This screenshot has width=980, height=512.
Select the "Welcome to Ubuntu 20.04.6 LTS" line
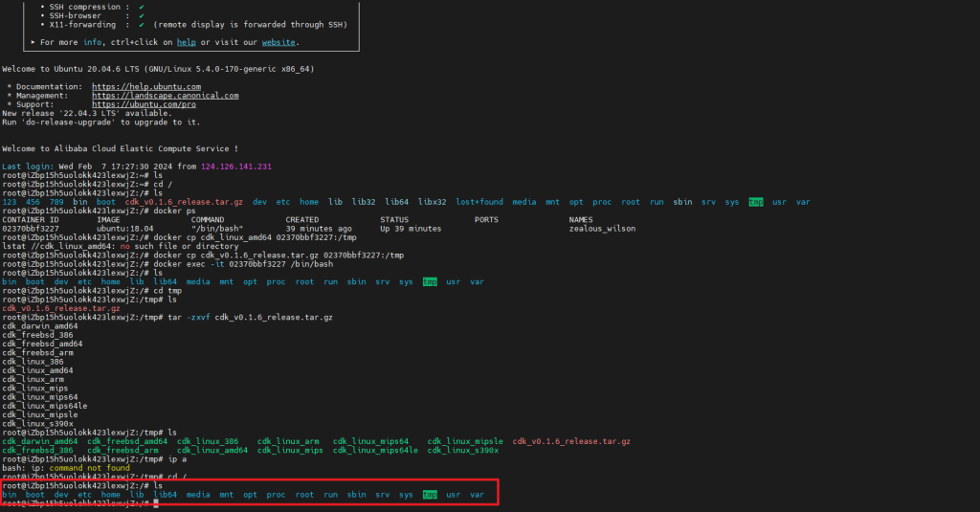tap(158, 69)
